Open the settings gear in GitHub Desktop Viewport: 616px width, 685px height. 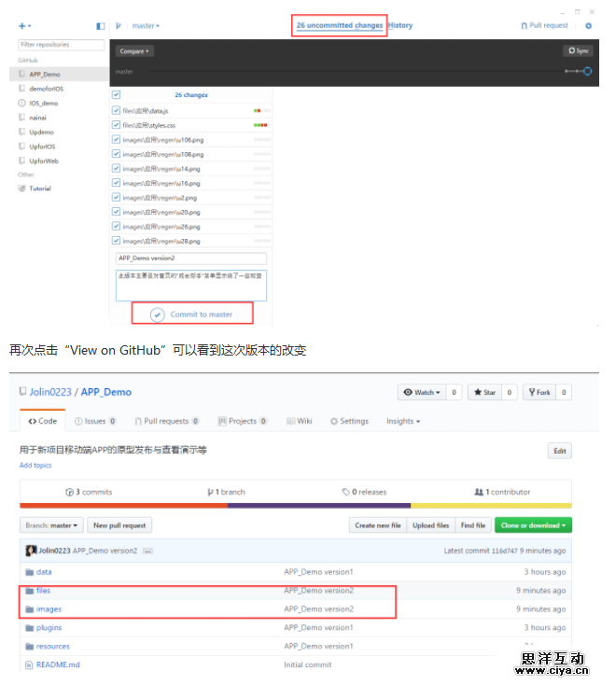pyautogui.click(x=588, y=26)
